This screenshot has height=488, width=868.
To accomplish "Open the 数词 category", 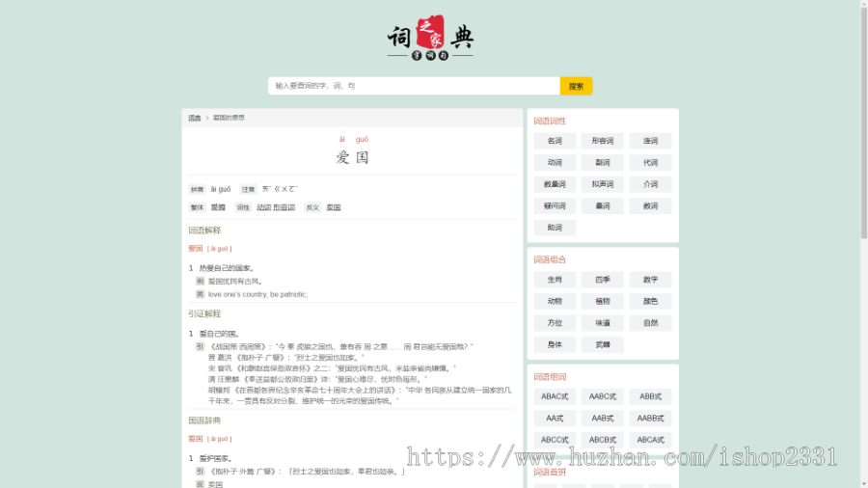I will [650, 205].
